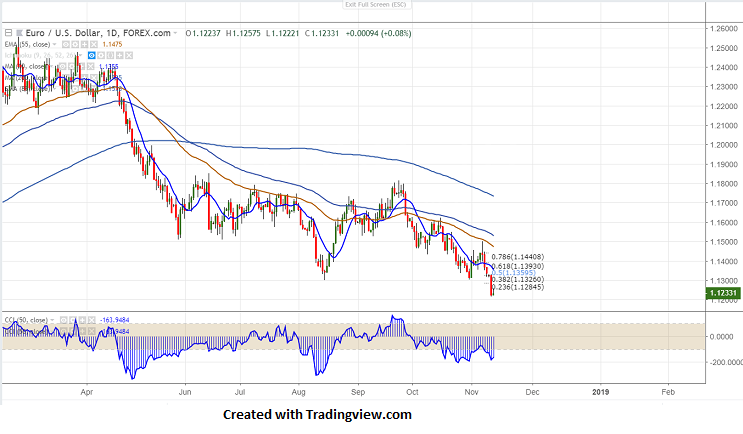Click change value +0.00094 (+0.08%)
The width and height of the screenshot is (743, 434).
click(x=379, y=33)
